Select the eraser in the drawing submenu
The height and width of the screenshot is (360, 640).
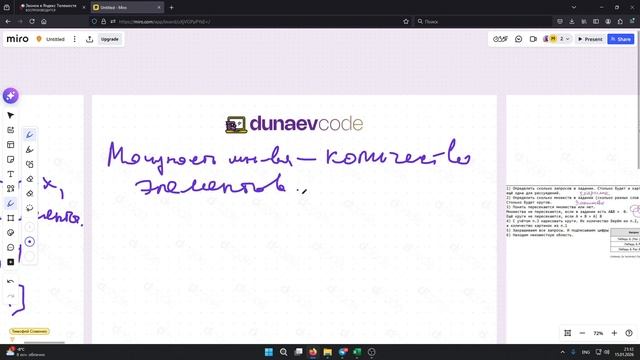click(29, 179)
